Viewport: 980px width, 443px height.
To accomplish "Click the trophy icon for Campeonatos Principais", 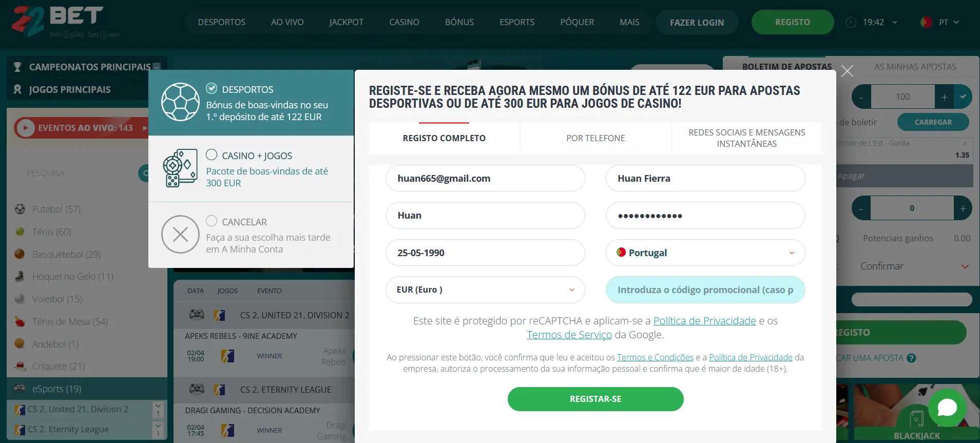I will [17, 67].
